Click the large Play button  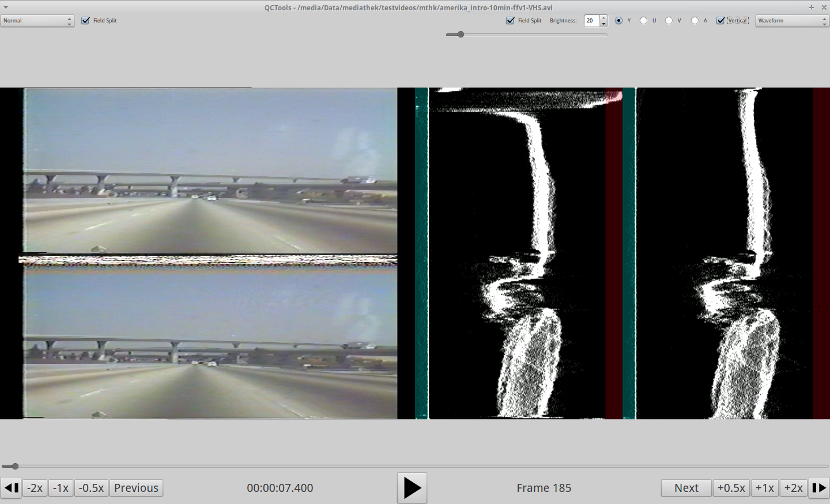[x=412, y=488]
